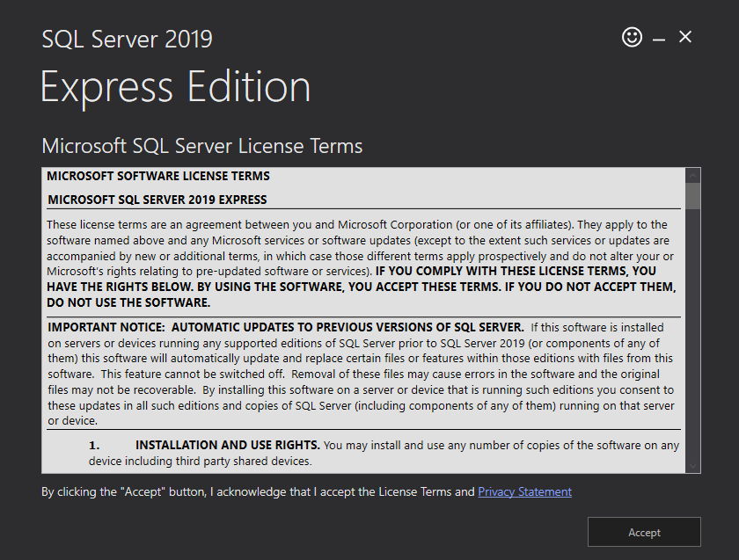
Task: Click the 'Microsoft SQL Server License Terms' title
Action: pyautogui.click(x=202, y=146)
